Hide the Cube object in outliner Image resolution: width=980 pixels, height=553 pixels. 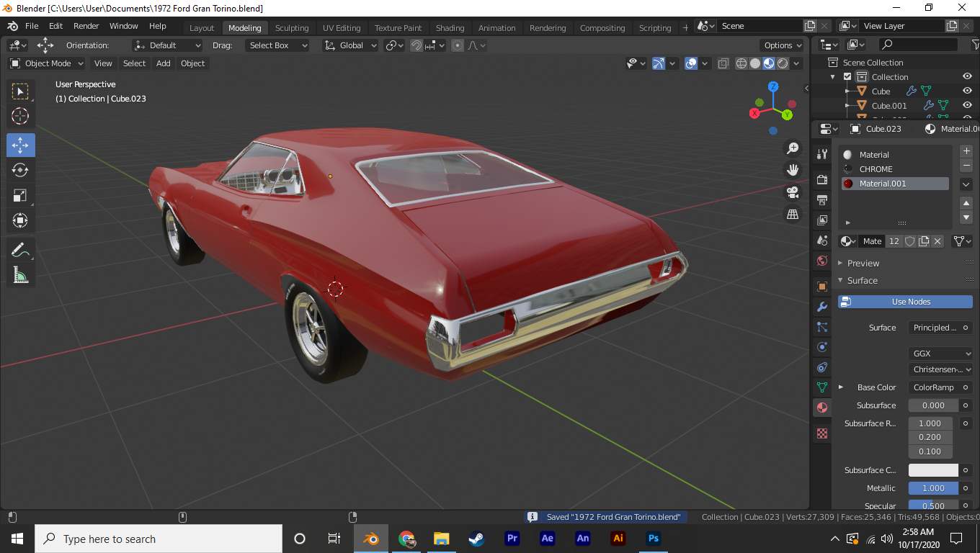[x=967, y=91]
